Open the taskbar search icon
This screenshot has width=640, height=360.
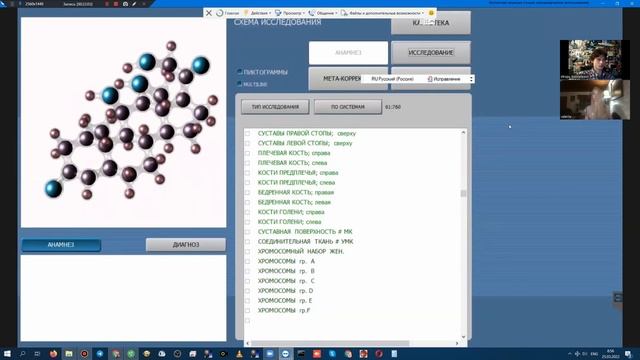tap(22, 354)
